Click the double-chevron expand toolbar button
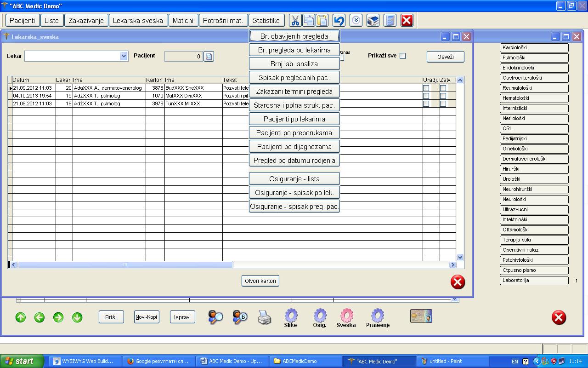Viewport: 588px width, 368px height. (x=356, y=21)
